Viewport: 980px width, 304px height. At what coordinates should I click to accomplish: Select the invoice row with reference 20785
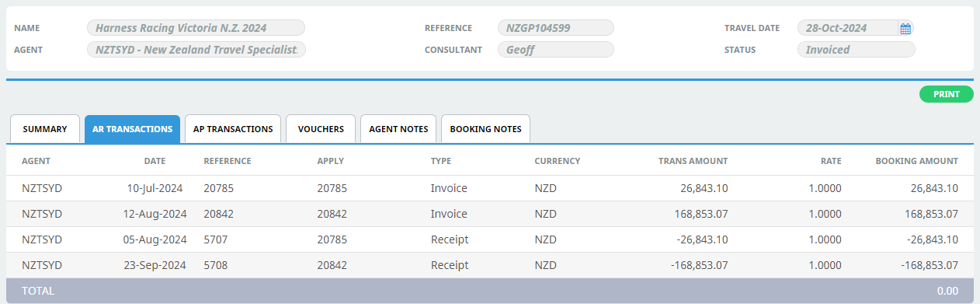click(490, 188)
